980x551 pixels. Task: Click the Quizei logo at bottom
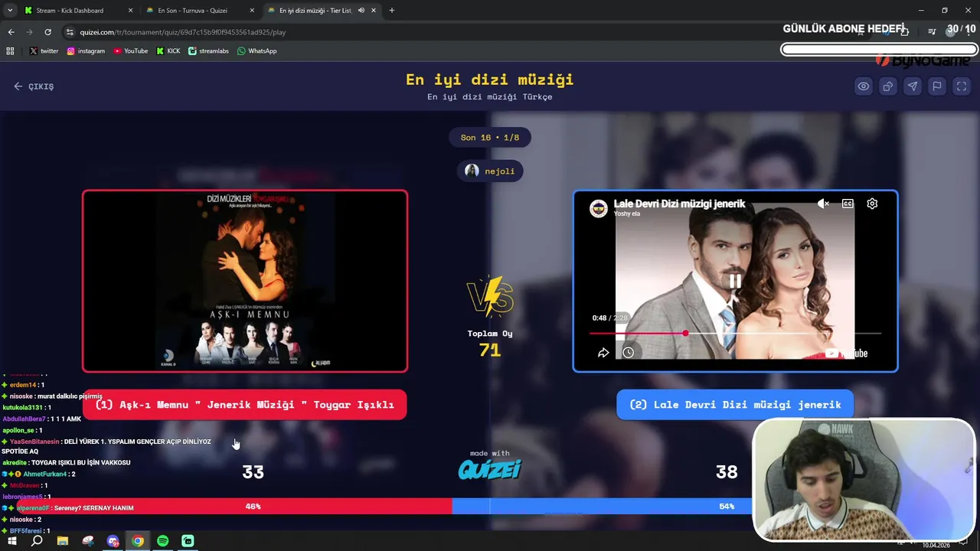490,468
